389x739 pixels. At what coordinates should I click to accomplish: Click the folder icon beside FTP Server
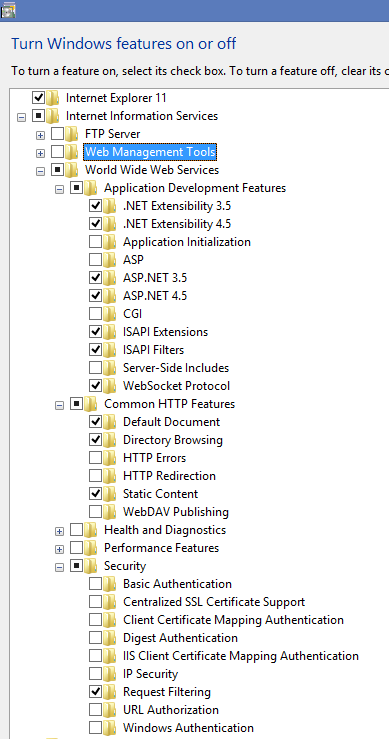click(72, 134)
